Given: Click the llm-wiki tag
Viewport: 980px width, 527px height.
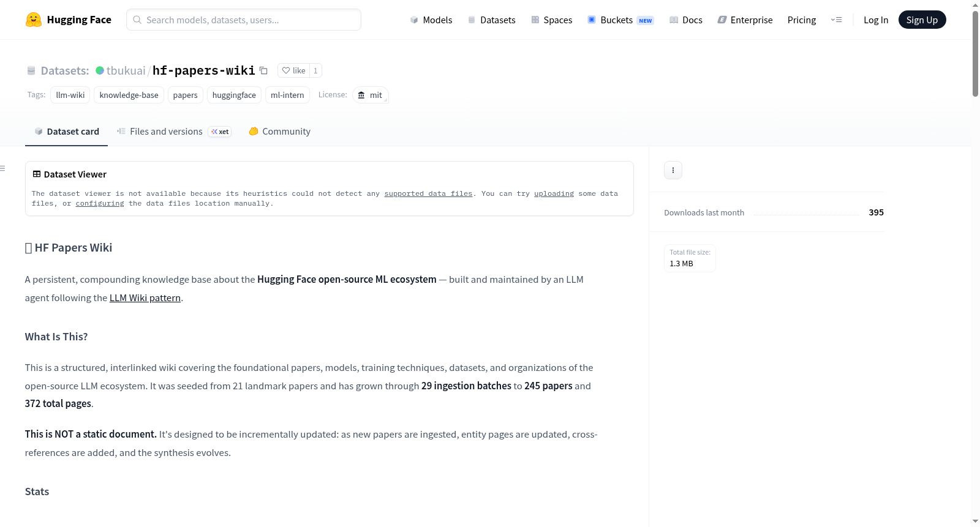Looking at the screenshot, I should (x=70, y=95).
